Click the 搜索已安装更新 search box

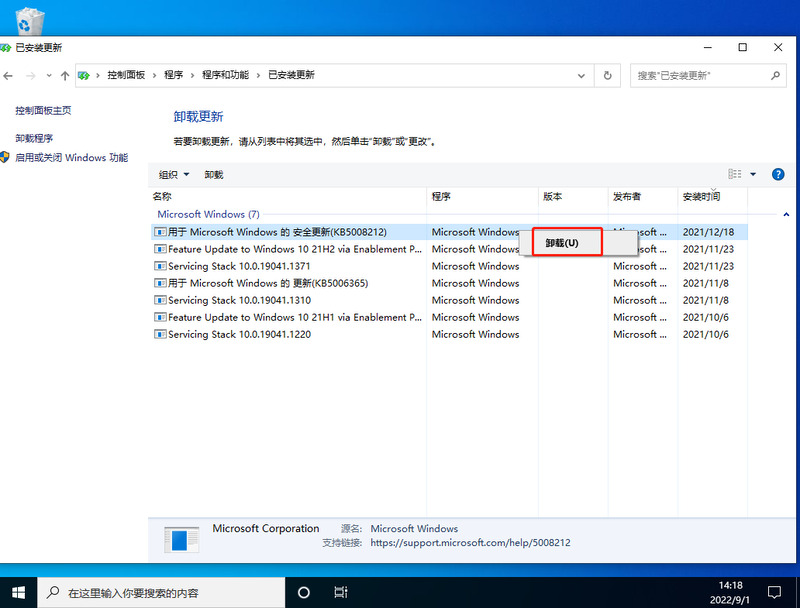(x=700, y=76)
